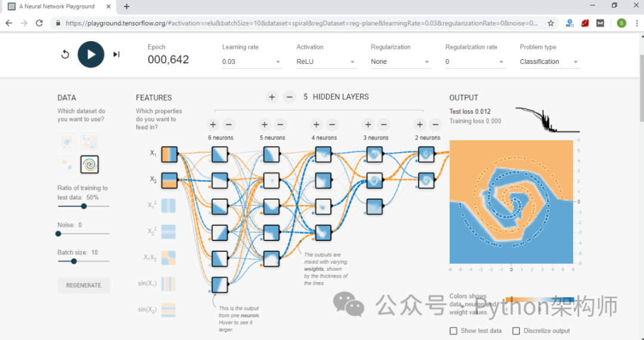
Task: Enable the sin(X2) feature
Action: [168, 310]
